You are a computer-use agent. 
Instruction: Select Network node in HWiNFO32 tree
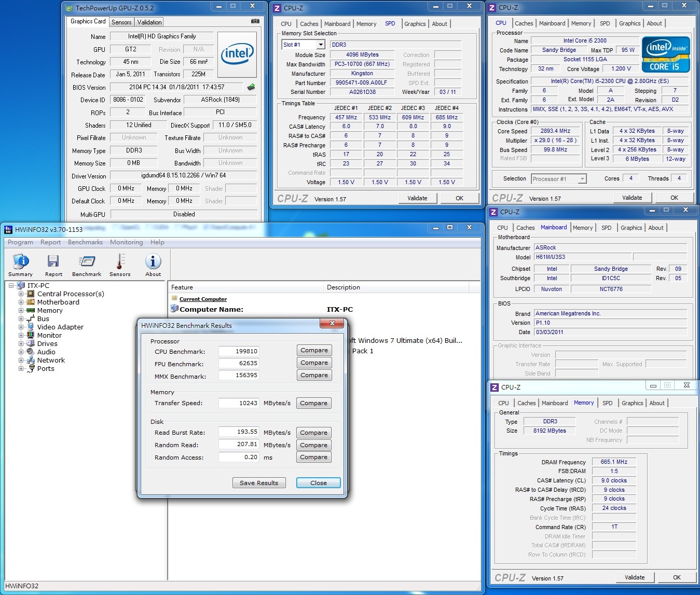pos(51,360)
